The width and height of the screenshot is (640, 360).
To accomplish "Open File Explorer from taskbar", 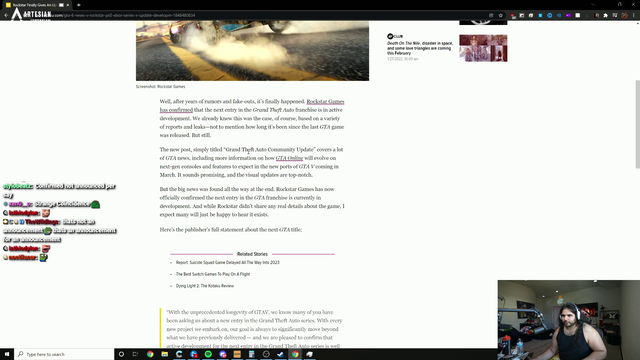I will [164, 354].
